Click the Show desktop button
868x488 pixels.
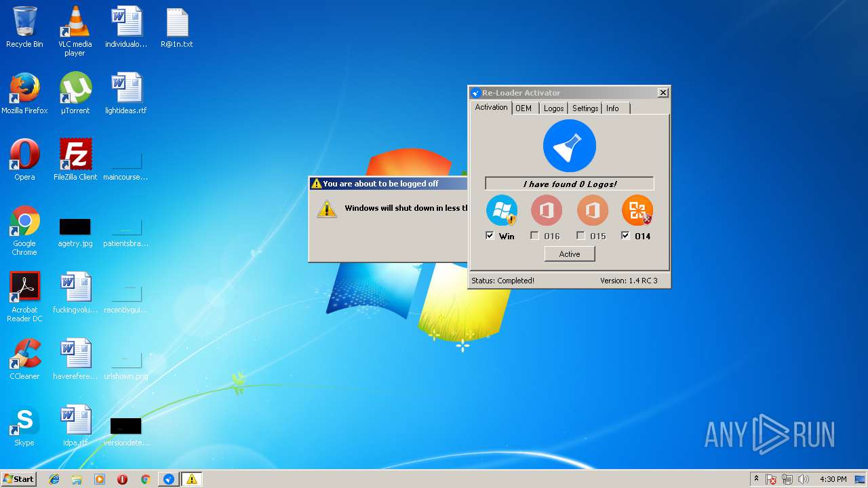[x=861, y=479]
